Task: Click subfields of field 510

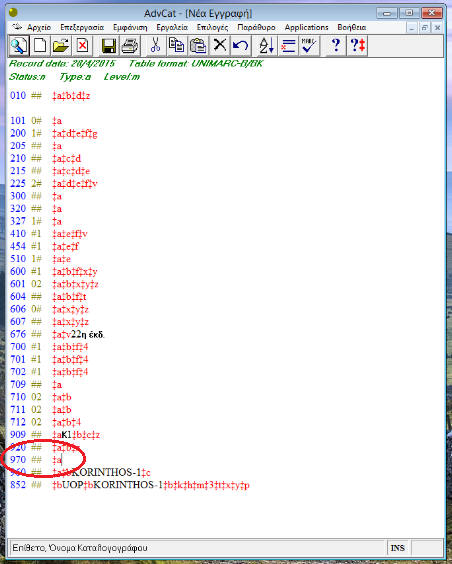Action: pyautogui.click(x=61, y=259)
